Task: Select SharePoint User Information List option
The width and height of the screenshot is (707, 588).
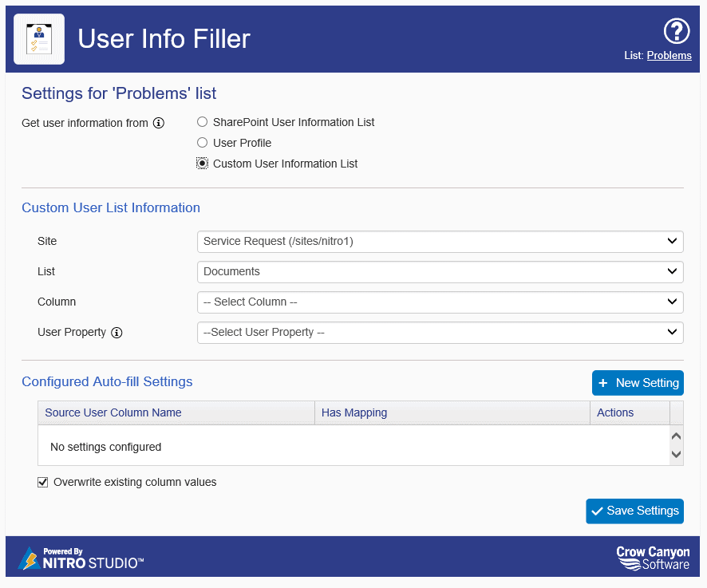Action: pyautogui.click(x=203, y=122)
